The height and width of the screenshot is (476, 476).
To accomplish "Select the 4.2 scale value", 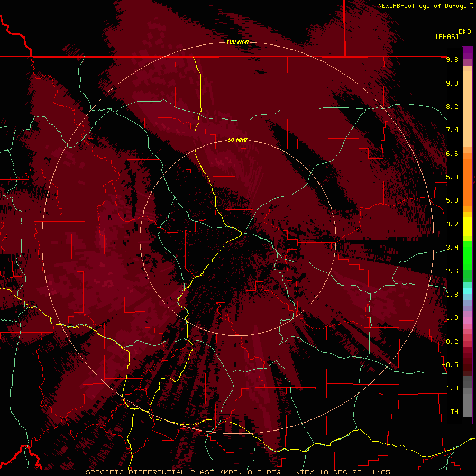I will (452, 224).
